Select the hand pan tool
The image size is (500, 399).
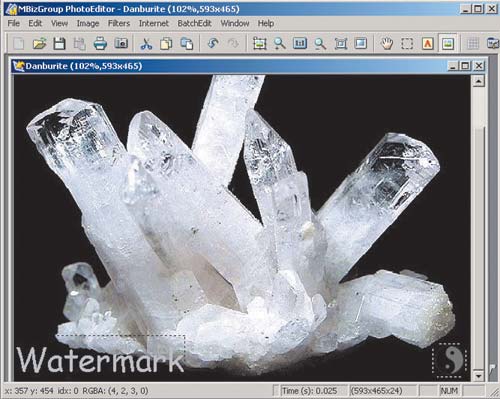coord(387,43)
